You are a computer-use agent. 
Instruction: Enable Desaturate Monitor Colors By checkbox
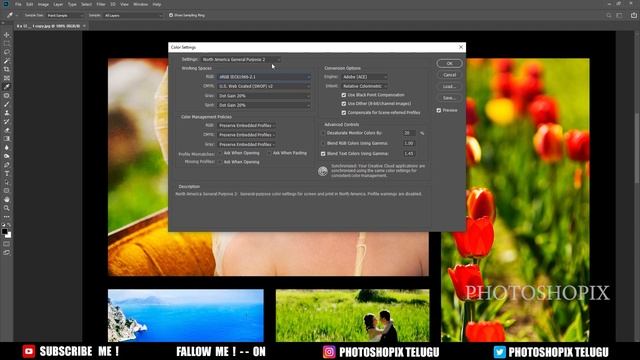(x=323, y=133)
